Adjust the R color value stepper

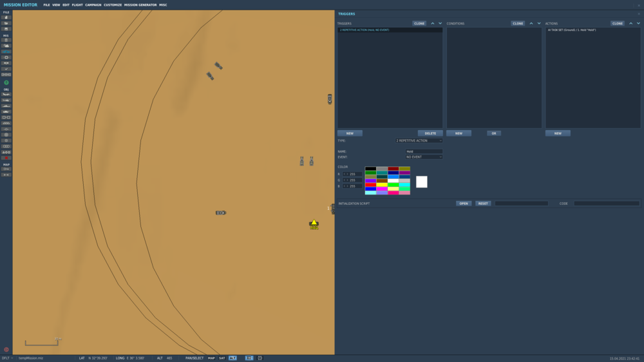pyautogui.click(x=346, y=174)
